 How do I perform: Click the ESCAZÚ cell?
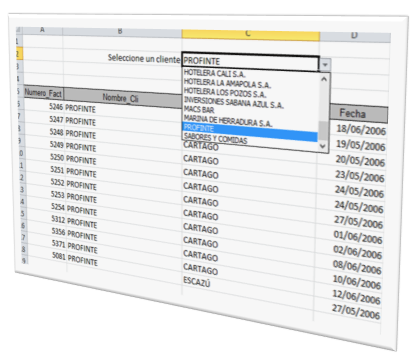tap(197, 282)
